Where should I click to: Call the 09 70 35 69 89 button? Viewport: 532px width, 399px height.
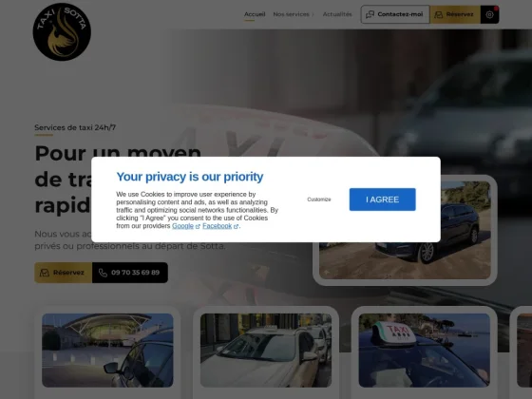point(130,273)
